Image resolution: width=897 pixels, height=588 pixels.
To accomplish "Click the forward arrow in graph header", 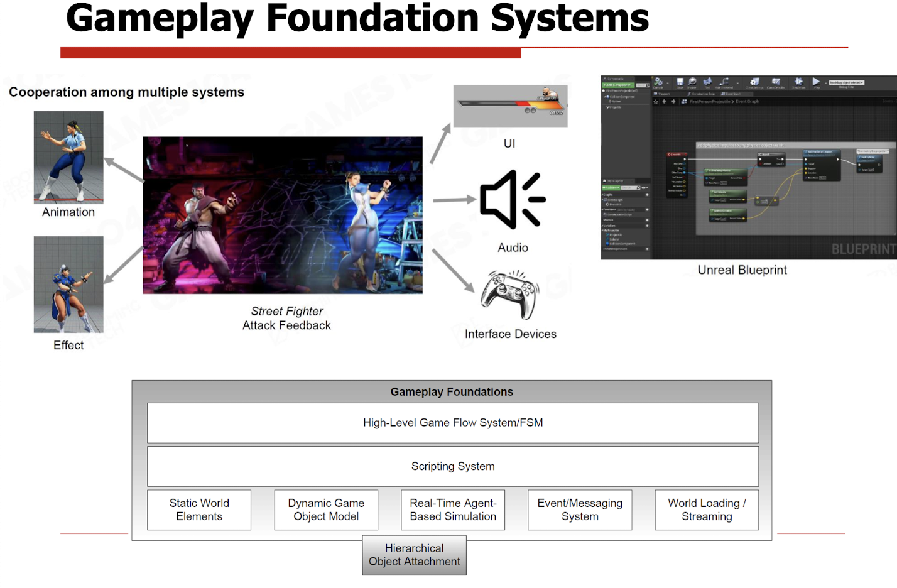I will 673,101.
